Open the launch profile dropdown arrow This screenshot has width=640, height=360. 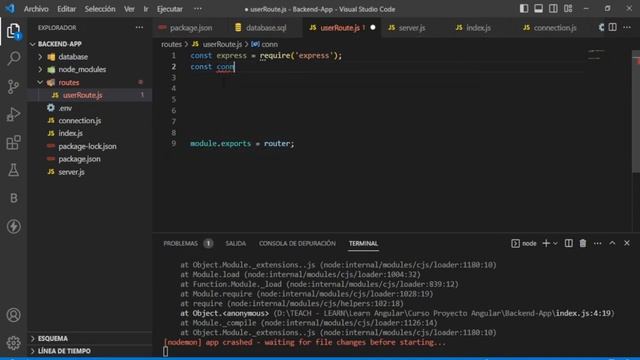[555, 244]
